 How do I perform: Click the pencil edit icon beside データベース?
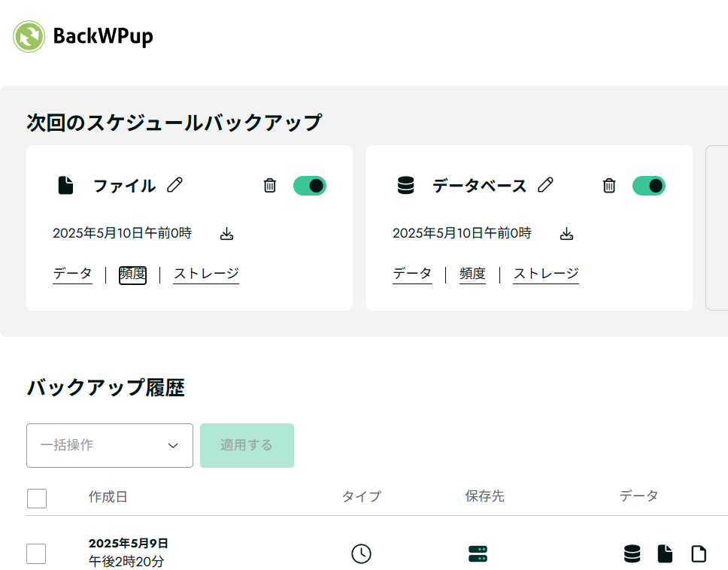click(x=546, y=185)
